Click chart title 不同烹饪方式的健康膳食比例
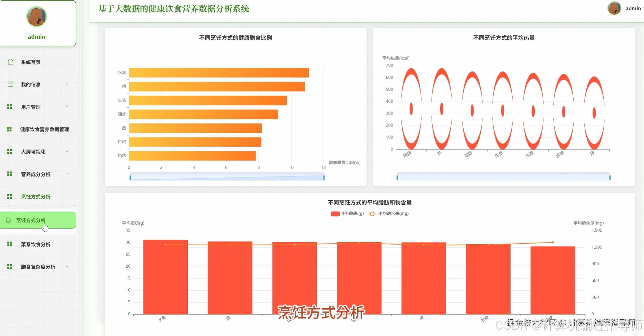Viewport: 644px width, 336px height. click(235, 38)
